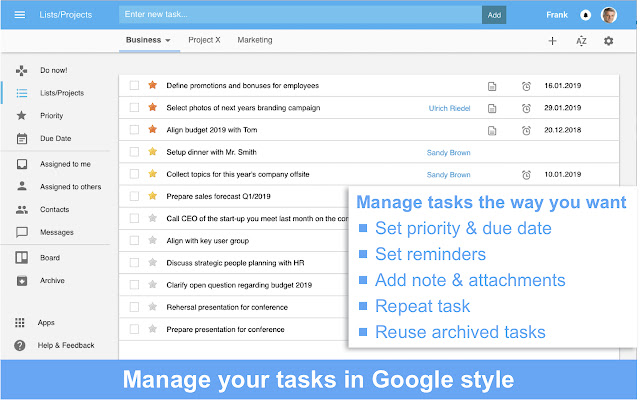Click the Help & Feedback question icon

20,345
